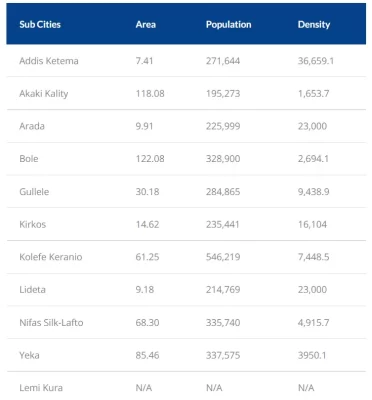Select the Lemi Kura sub city name
Screen dimensions: 372x400
(x=41, y=388)
